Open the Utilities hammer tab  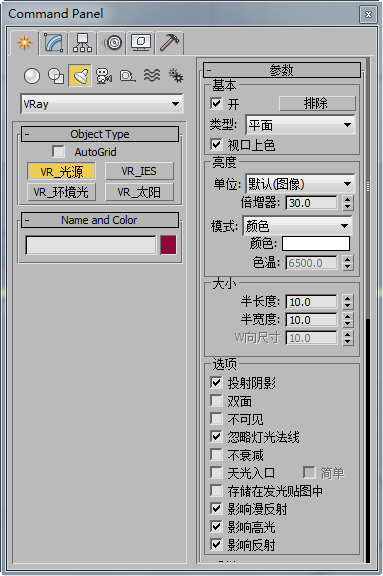(170, 43)
